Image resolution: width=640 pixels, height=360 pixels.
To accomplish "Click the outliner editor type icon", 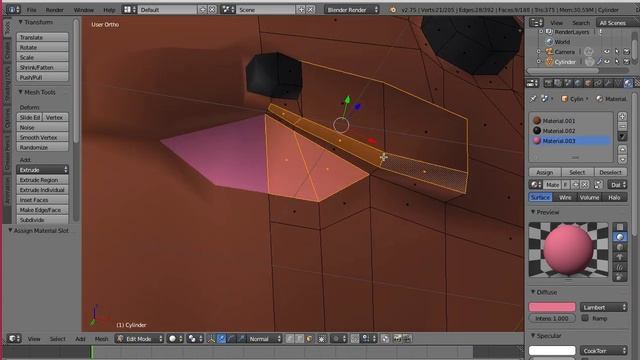I will click(x=536, y=23).
